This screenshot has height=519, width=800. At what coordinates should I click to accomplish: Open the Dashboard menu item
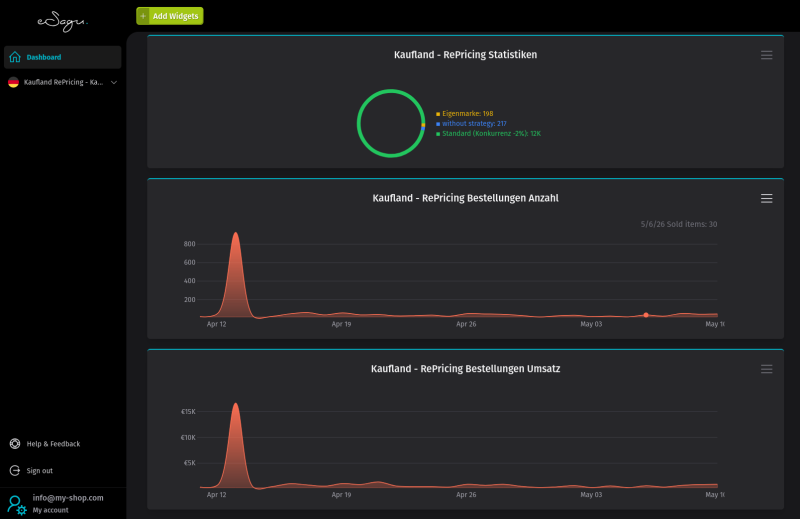pyautogui.click(x=62, y=57)
